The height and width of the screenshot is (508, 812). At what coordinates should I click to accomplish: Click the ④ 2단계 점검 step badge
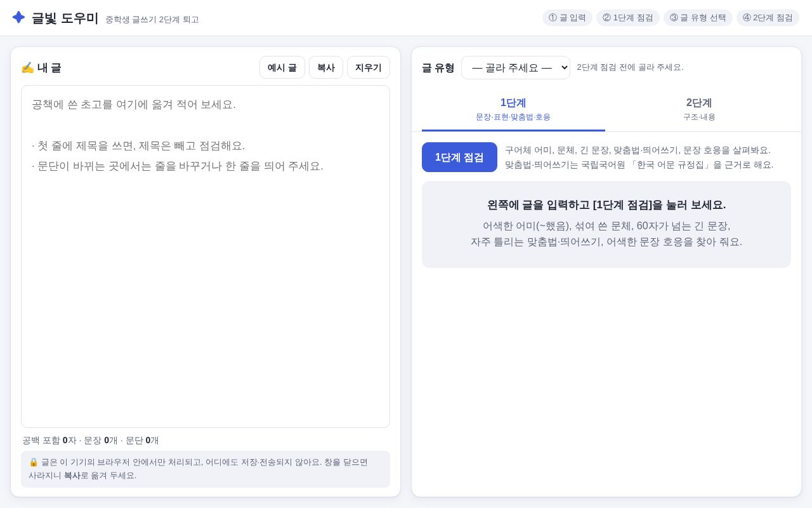[768, 18]
